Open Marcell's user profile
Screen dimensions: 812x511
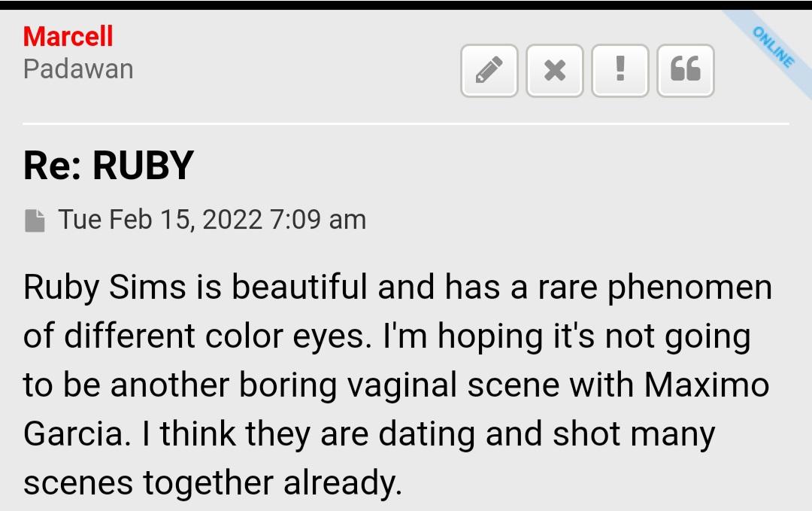[x=68, y=36]
